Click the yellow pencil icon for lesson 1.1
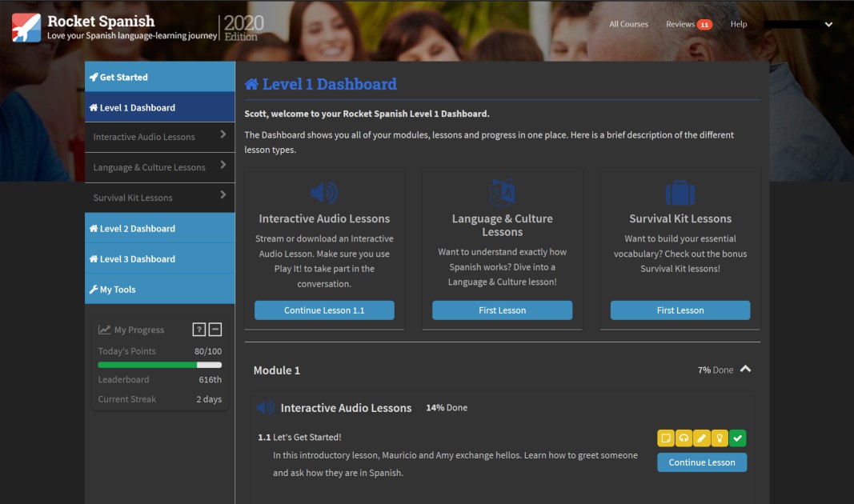This screenshot has height=504, width=854. [x=701, y=438]
